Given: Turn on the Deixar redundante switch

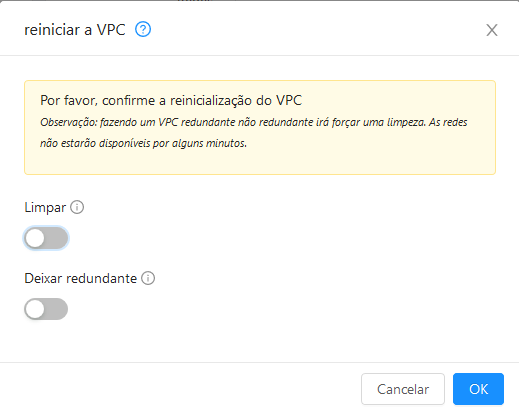Looking at the screenshot, I should [46, 309].
